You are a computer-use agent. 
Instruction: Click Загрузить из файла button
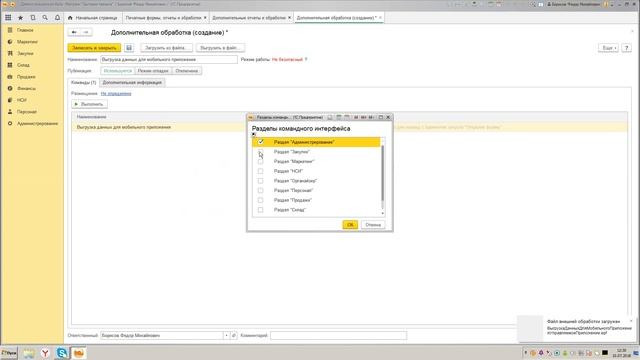pos(166,48)
